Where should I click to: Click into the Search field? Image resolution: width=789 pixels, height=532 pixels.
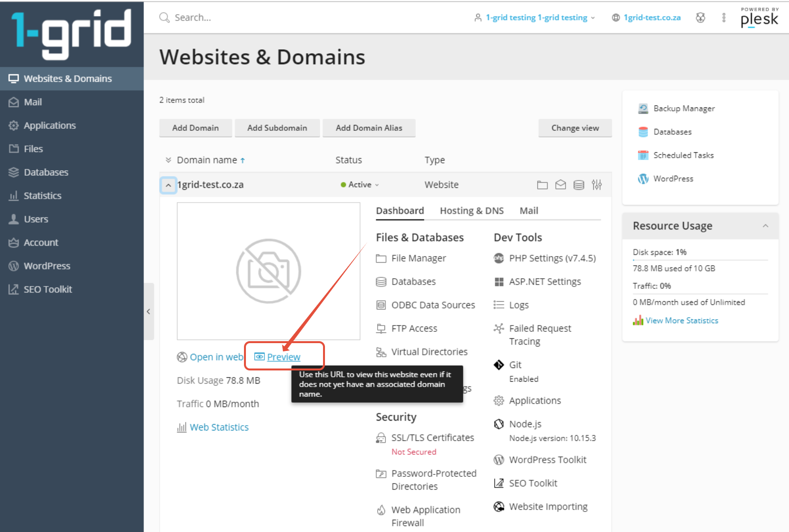(312, 18)
